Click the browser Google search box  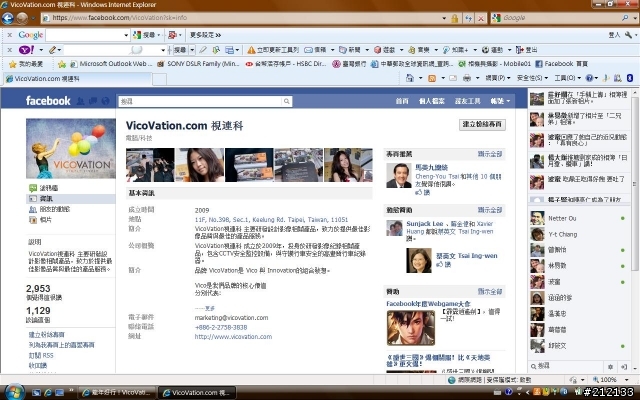[x=561, y=18]
